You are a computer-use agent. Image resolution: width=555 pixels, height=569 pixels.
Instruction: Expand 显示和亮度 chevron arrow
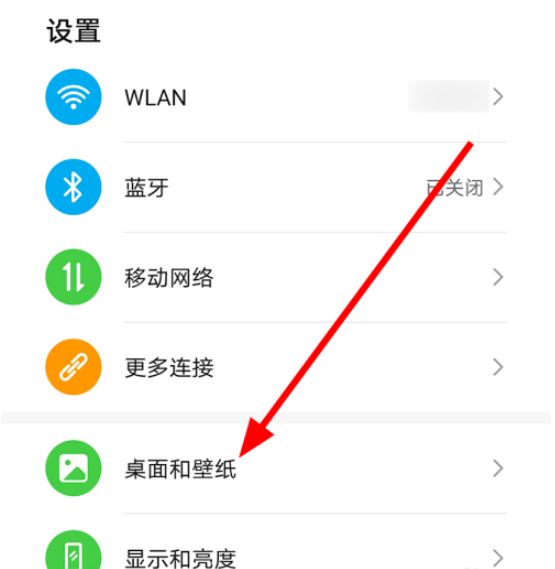pyautogui.click(x=498, y=557)
